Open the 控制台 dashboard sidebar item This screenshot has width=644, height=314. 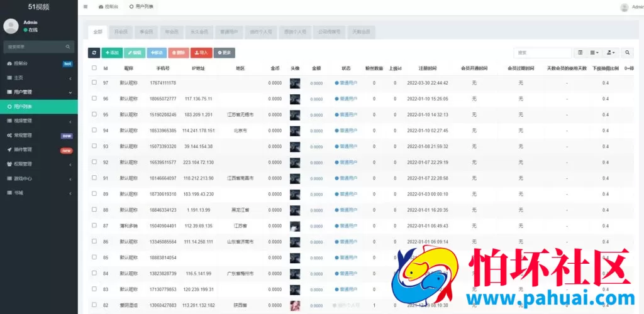tap(38, 63)
